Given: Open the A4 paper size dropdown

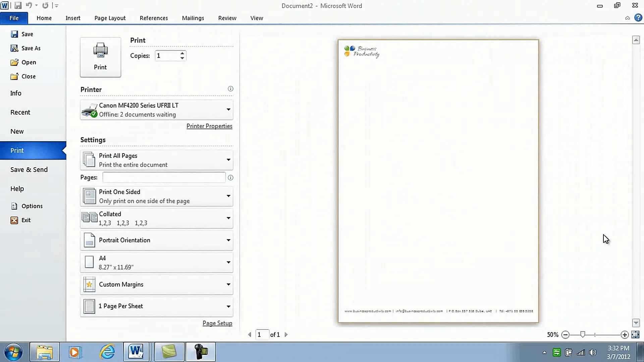Looking at the screenshot, I should 228,262.
